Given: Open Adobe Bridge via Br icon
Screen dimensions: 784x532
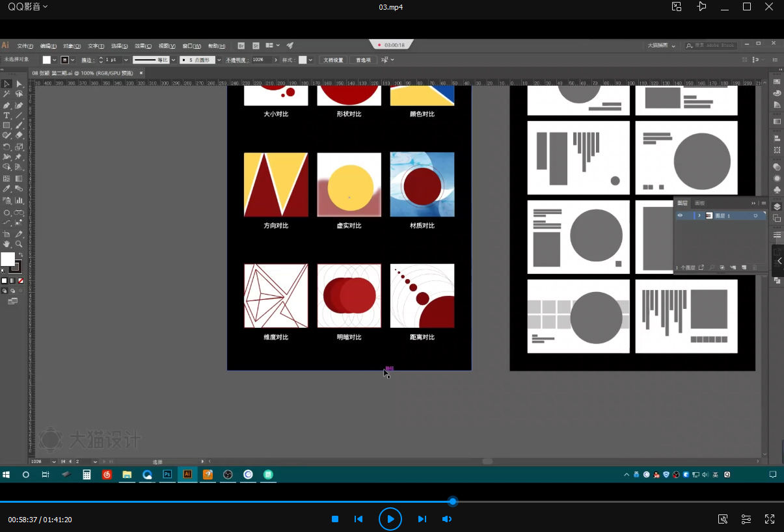Looking at the screenshot, I should coord(241,46).
